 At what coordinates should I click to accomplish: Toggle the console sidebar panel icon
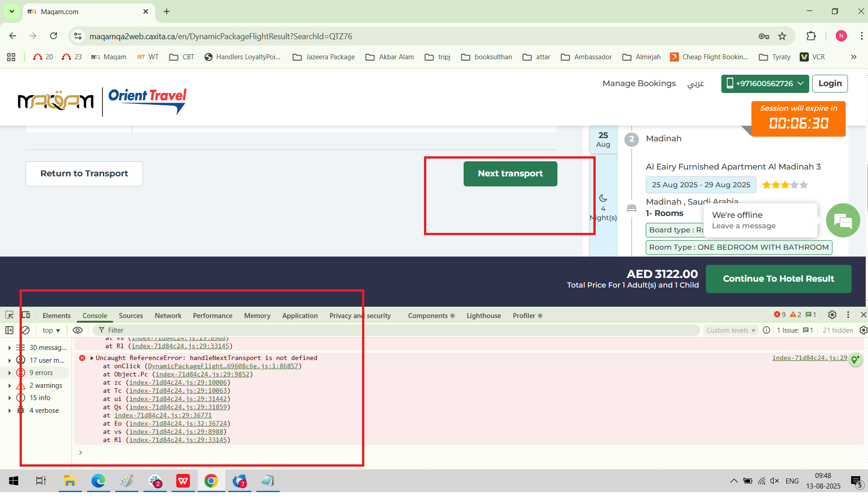9,330
